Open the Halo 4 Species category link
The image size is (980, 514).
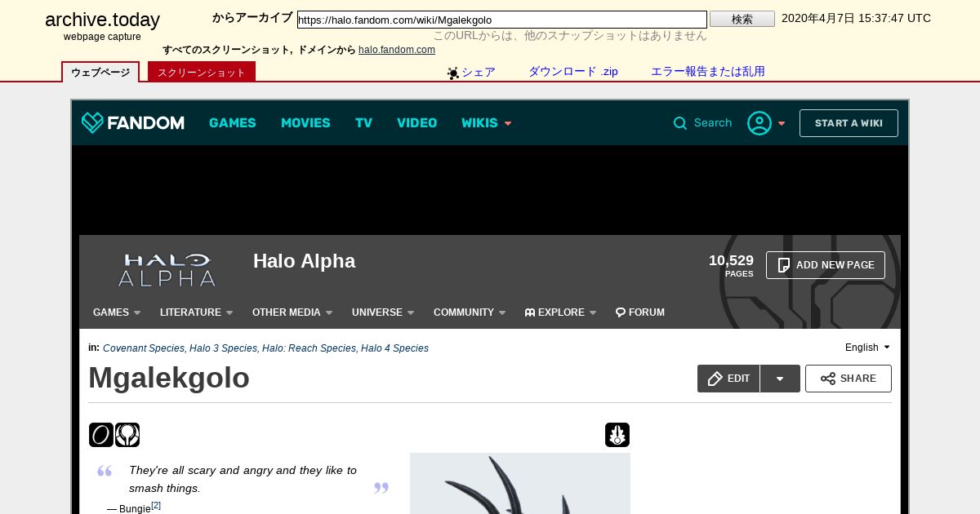[x=394, y=348]
